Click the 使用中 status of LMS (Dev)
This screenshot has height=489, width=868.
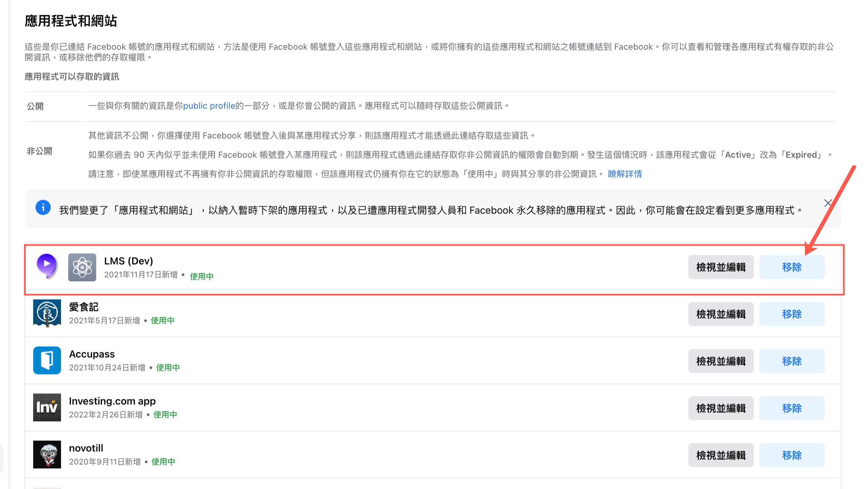[202, 277]
